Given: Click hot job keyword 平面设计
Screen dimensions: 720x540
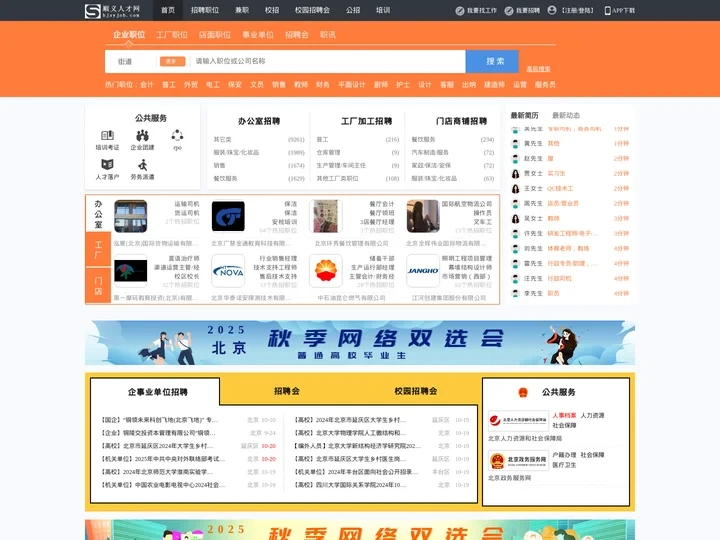Looking at the screenshot, I should point(352,85).
